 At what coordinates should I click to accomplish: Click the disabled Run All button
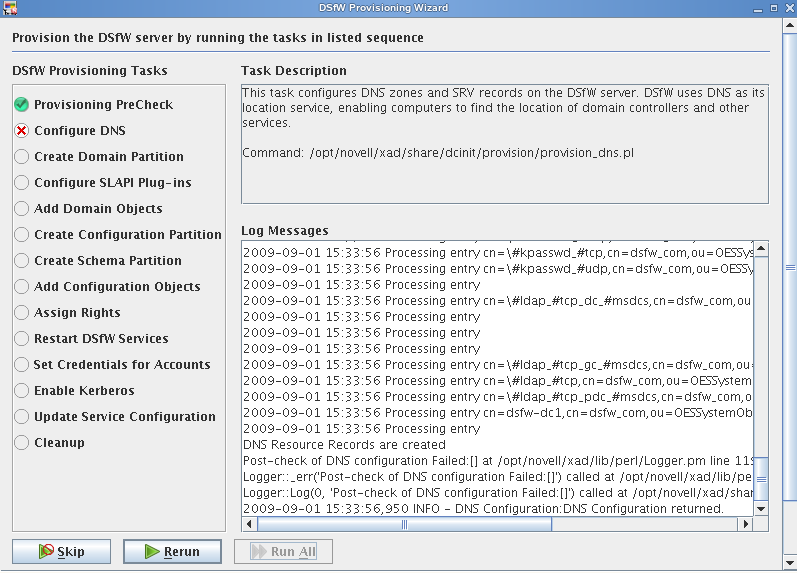point(283,552)
